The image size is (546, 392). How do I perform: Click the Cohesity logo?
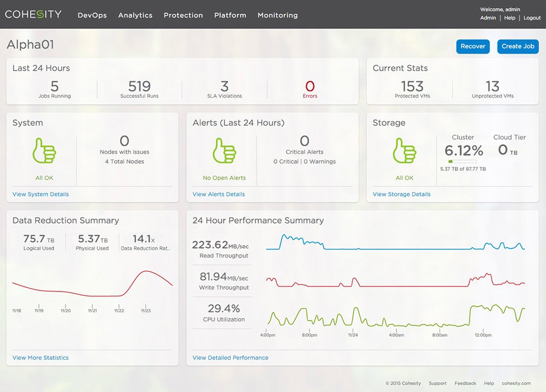pos(33,15)
